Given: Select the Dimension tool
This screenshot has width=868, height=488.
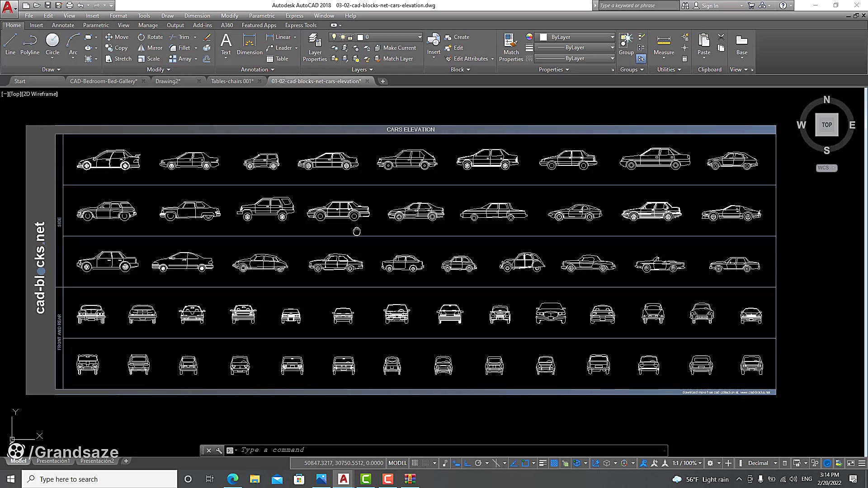Looking at the screenshot, I should click(x=250, y=44).
